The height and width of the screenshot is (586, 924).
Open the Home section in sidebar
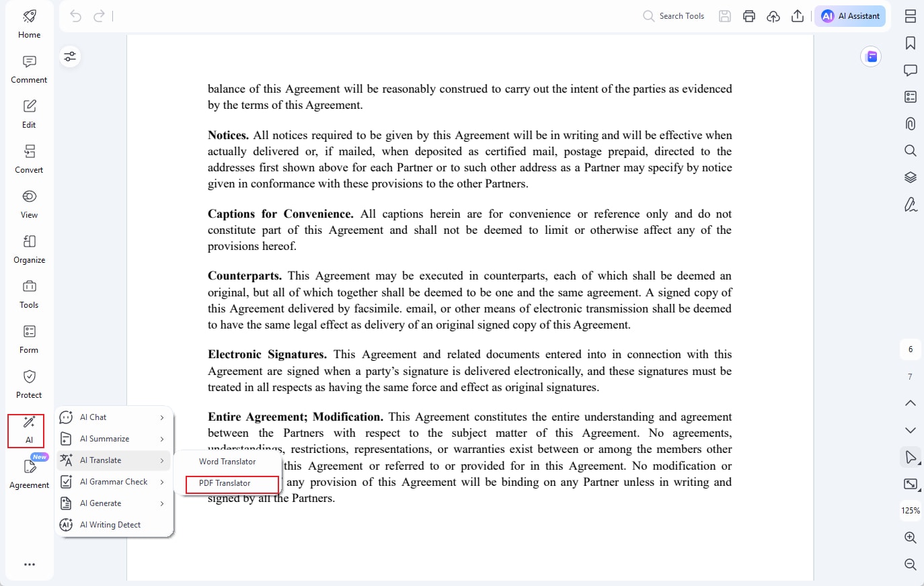(x=29, y=24)
